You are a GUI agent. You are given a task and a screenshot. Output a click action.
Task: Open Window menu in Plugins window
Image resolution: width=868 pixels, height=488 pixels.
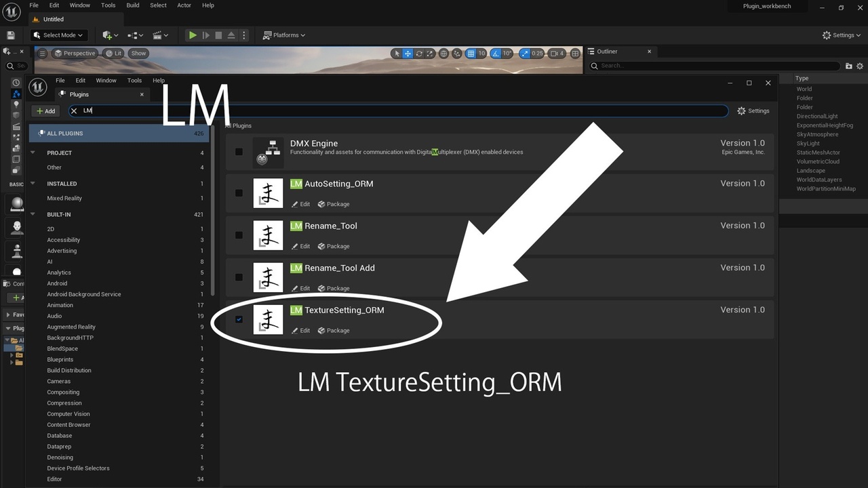(x=106, y=80)
